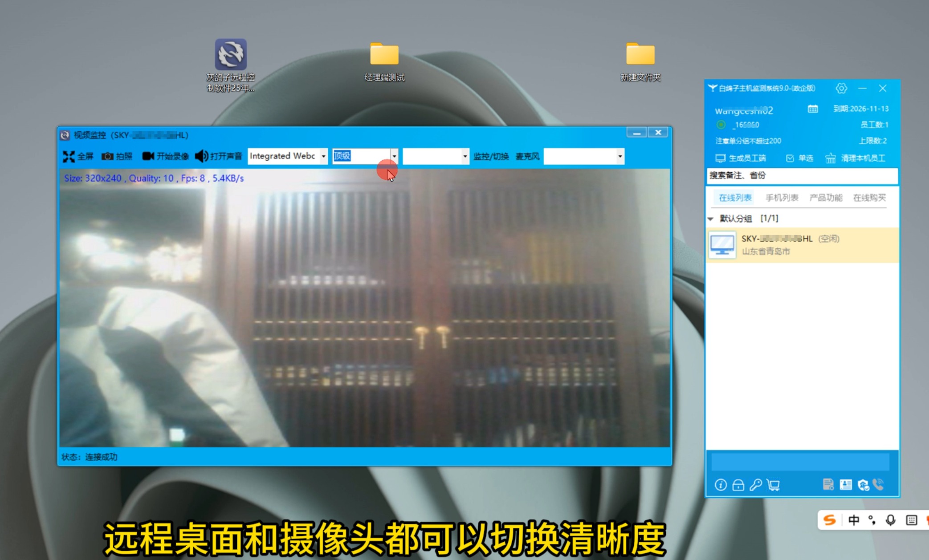Click 清理本机员工 button
The width and height of the screenshot is (929, 560).
pos(856,158)
